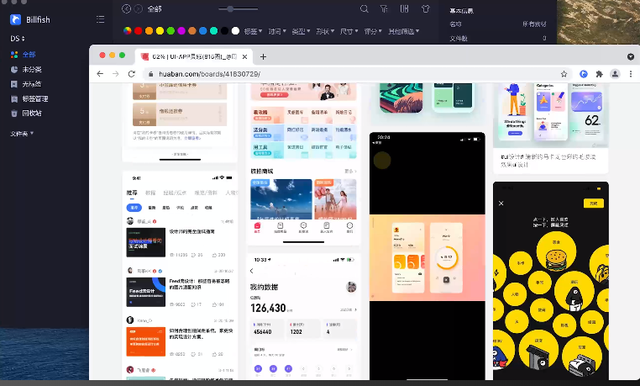The width and height of the screenshot is (640, 386).
Task: Open the Chrome three-dot menu
Action: pyautogui.click(x=631, y=74)
